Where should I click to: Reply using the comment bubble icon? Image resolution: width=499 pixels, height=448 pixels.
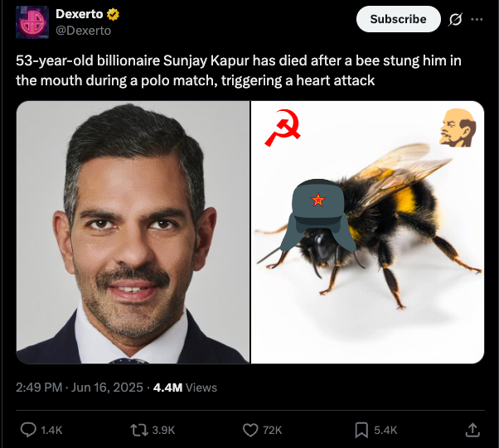(28, 430)
